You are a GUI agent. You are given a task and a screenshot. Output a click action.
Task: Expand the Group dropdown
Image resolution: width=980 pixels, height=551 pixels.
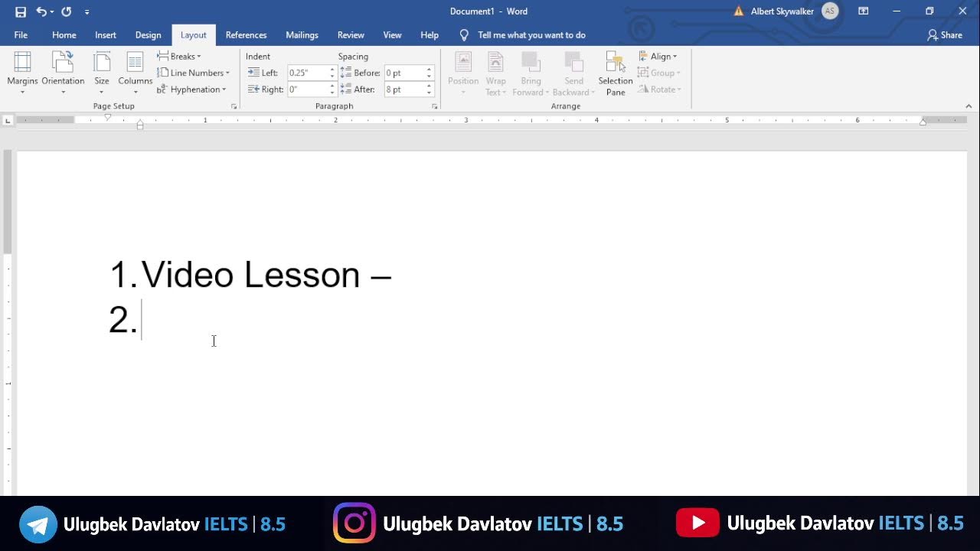pos(659,73)
